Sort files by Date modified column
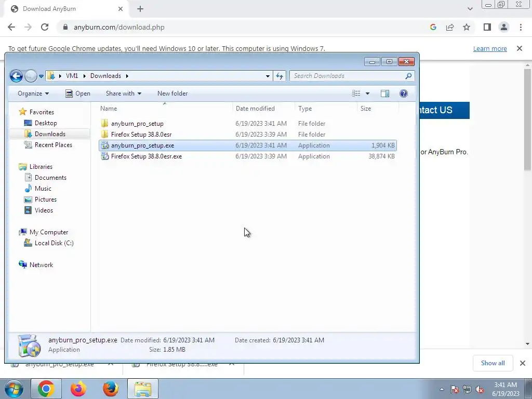Viewport: 532px width, 399px height. coord(263,109)
